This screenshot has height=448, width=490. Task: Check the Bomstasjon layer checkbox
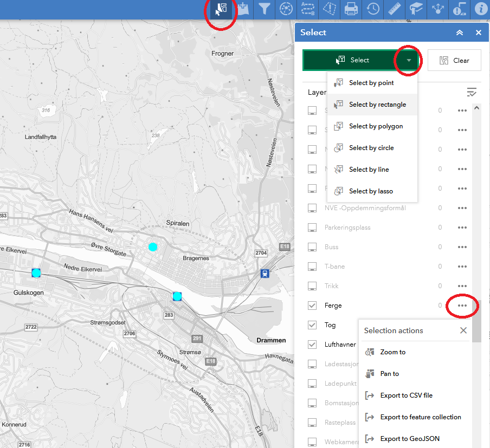[312, 403]
